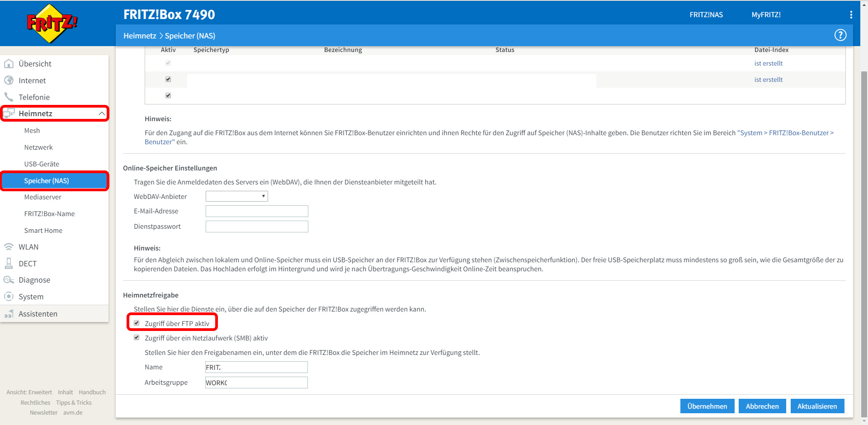Open the System menu entry
The width and height of the screenshot is (868, 425).
tap(31, 297)
